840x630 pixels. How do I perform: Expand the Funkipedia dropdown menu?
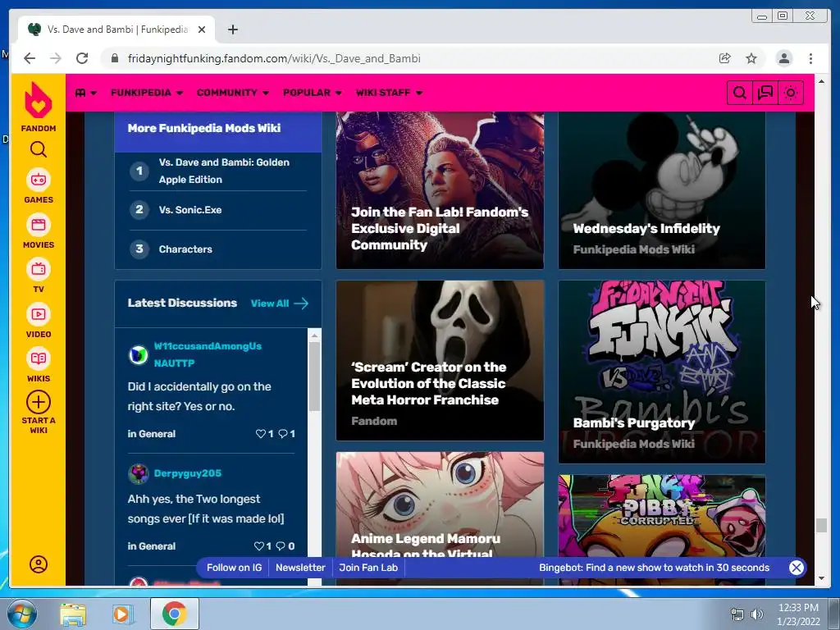click(x=147, y=93)
